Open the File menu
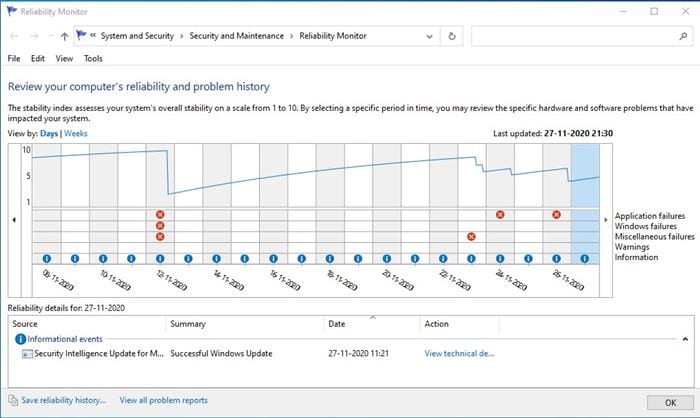The height and width of the screenshot is (418, 700). [14, 59]
